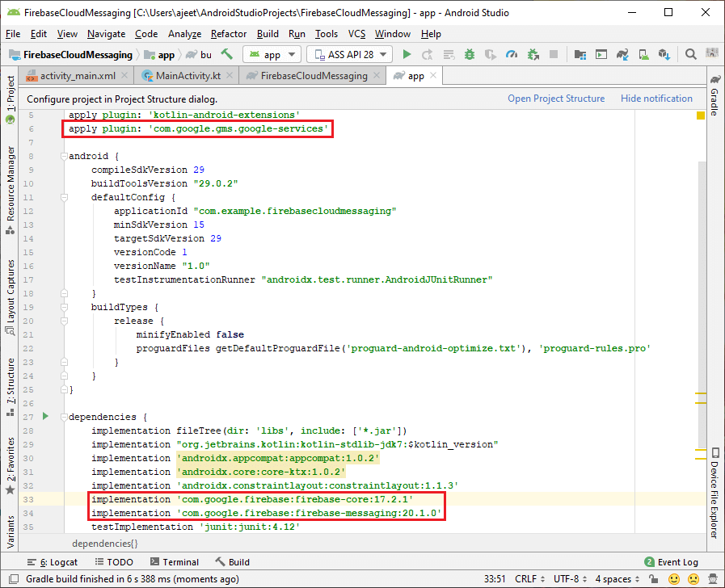This screenshot has height=588, width=725.
Task: Toggle the Structure tool window
Action: [x=11, y=387]
